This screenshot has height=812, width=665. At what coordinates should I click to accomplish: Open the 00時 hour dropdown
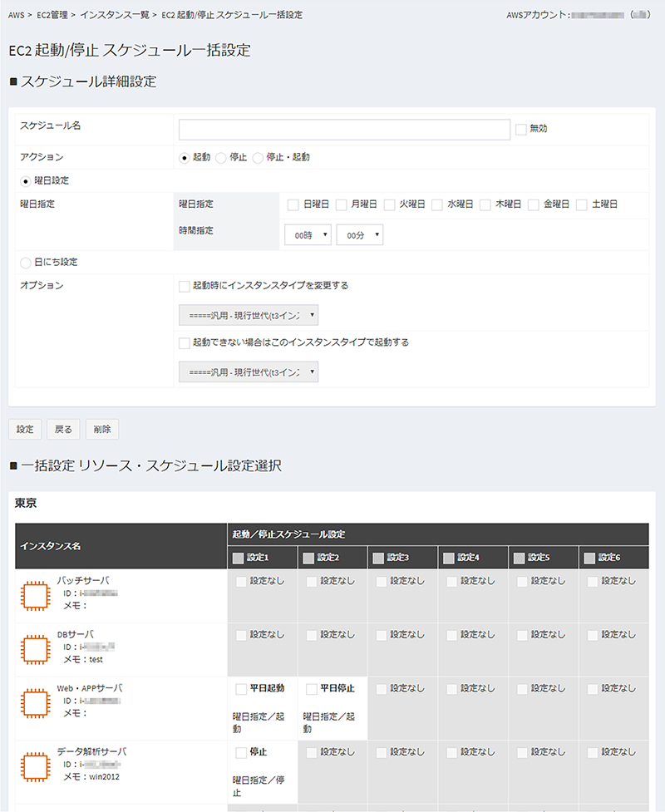point(308,236)
